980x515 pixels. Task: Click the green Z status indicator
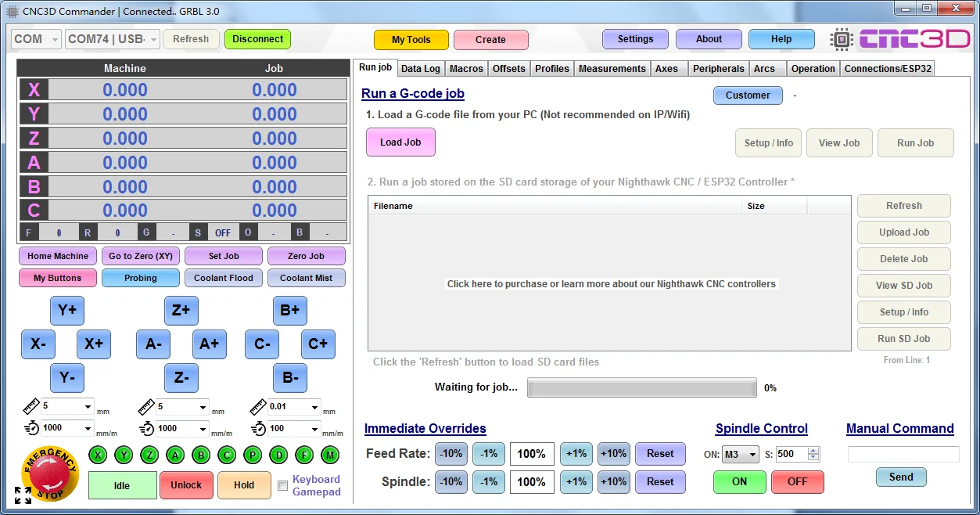(149, 455)
